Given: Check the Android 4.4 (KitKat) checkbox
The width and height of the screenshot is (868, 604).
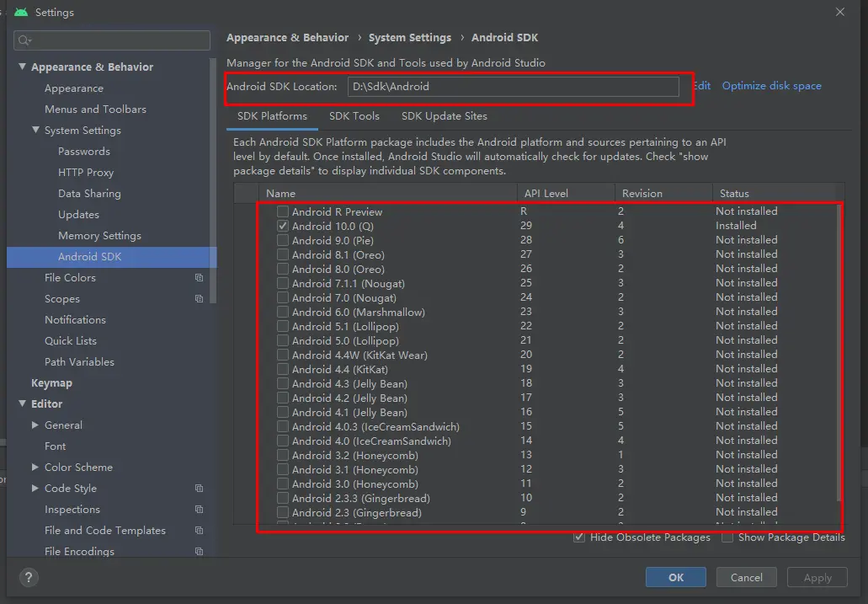Looking at the screenshot, I should (x=283, y=369).
